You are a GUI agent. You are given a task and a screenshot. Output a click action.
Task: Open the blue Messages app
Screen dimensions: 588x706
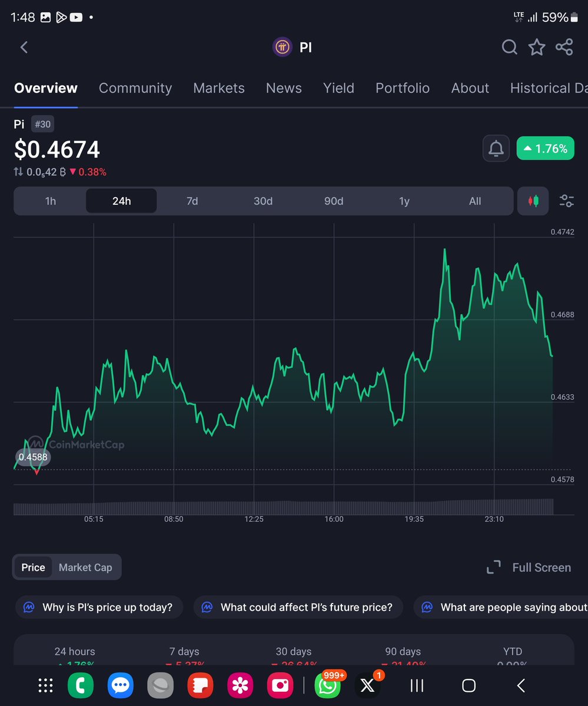(120, 685)
